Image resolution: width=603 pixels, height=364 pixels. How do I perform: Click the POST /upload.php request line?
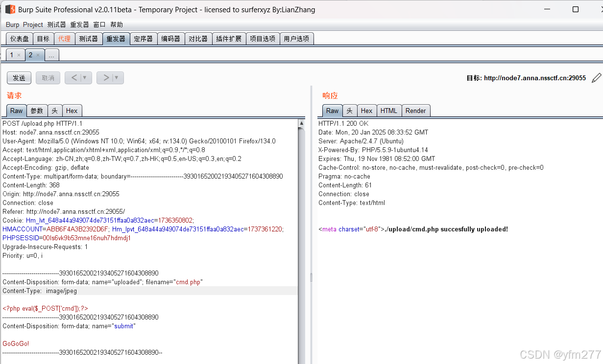43,123
